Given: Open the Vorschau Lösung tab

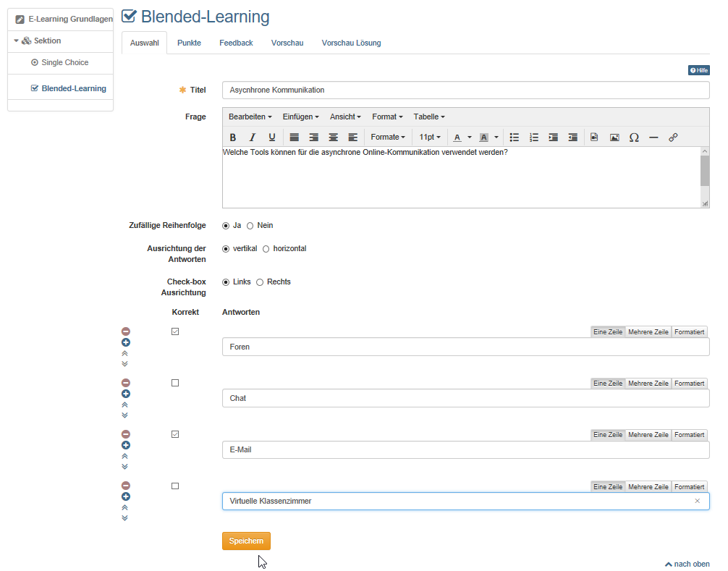Looking at the screenshot, I should (x=351, y=43).
